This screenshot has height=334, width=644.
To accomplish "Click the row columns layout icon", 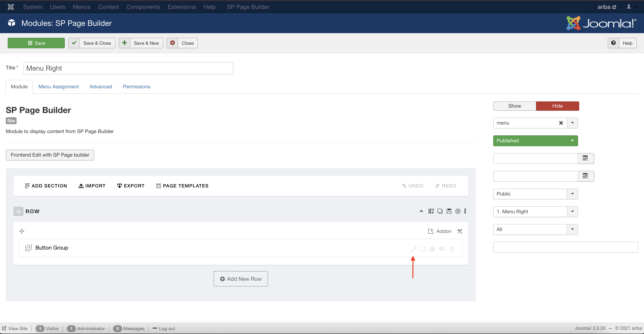I will [431, 211].
